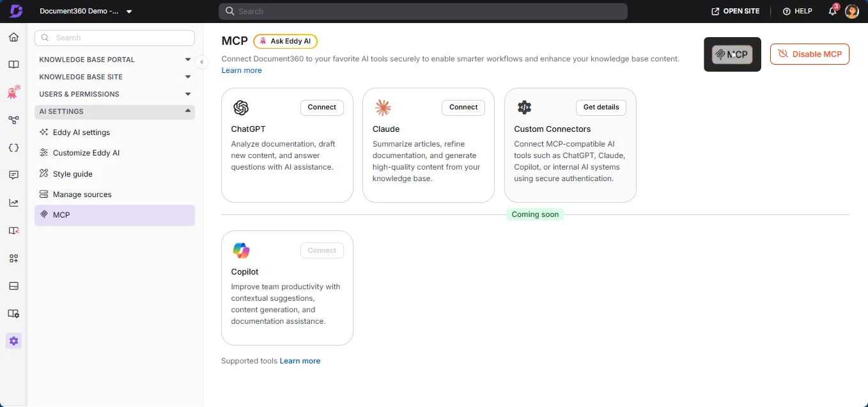The image size is (868, 407).
Task: Open the Documentation book icon
Action: [x=13, y=65]
